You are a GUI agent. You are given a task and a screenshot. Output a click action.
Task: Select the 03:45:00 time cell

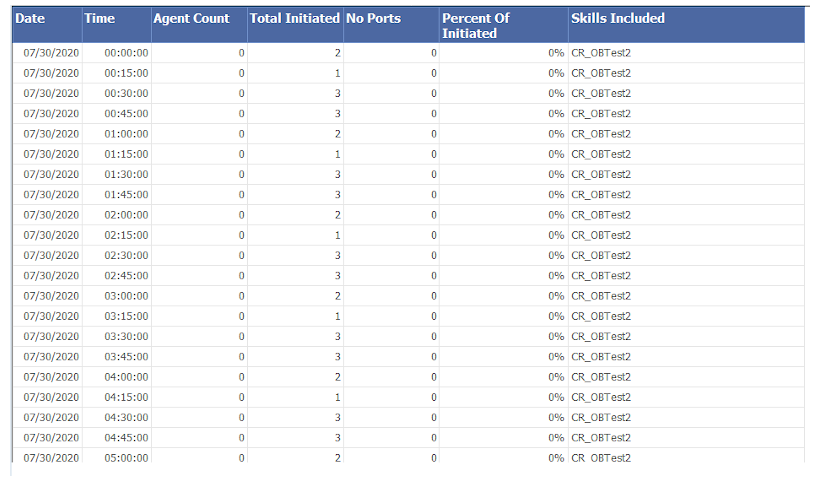pyautogui.click(x=117, y=357)
